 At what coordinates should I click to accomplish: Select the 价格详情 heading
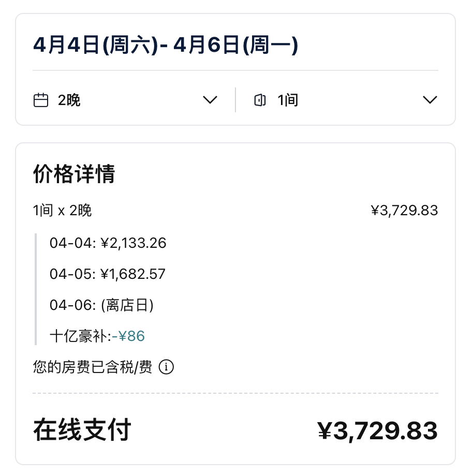coord(73,174)
